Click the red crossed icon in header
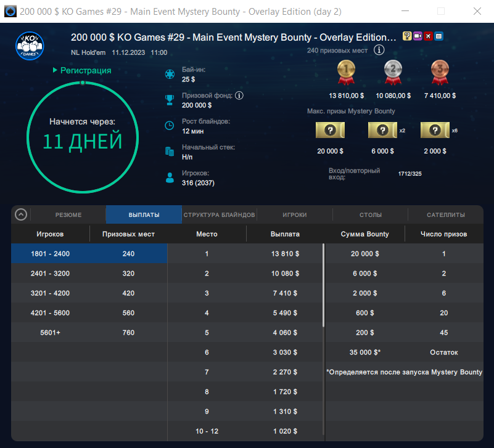Viewport: 494px width, 448px height. click(x=428, y=36)
